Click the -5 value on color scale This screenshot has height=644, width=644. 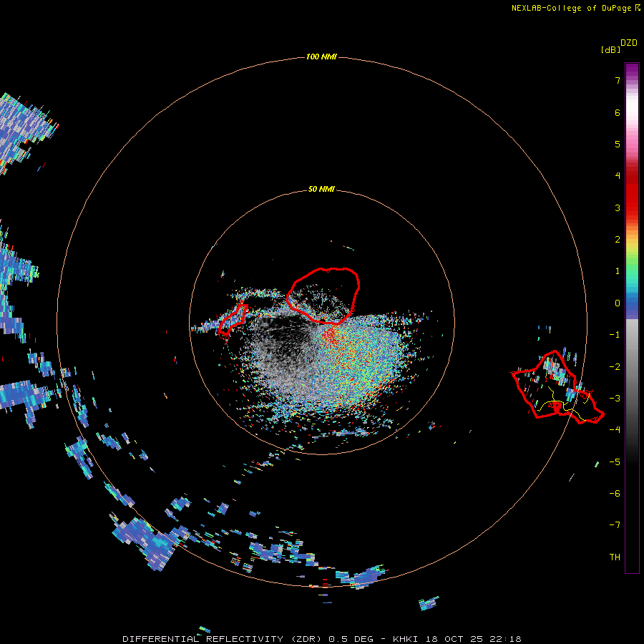coord(615,462)
